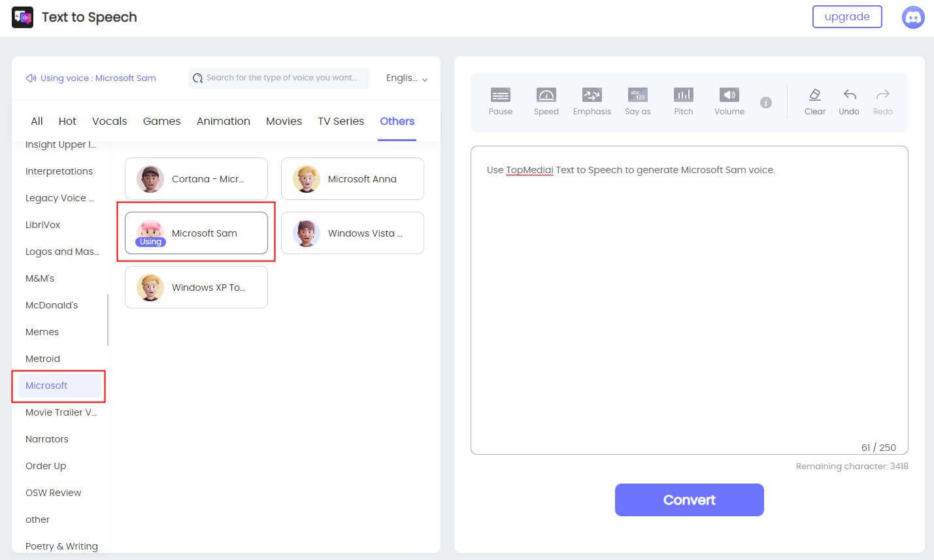Click the Using badge on Microsoft Sam
This screenshot has width=934, height=560.
coord(150,242)
